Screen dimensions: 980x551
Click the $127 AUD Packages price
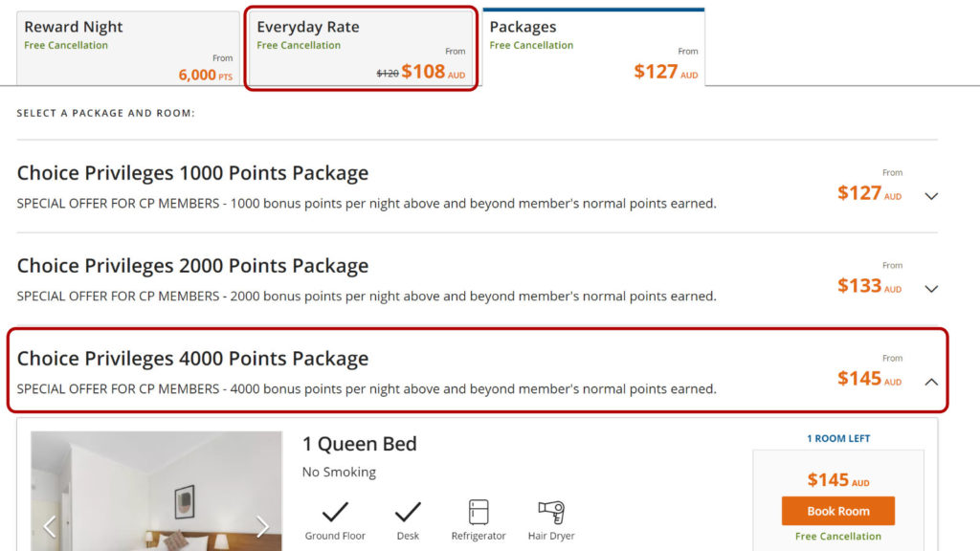click(659, 71)
